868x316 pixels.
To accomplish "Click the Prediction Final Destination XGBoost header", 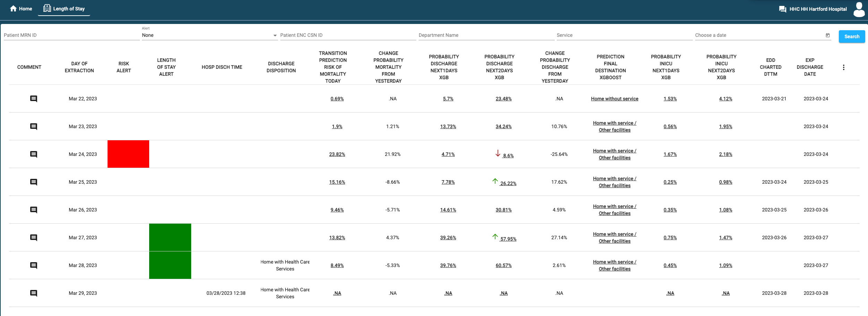I will [611, 67].
